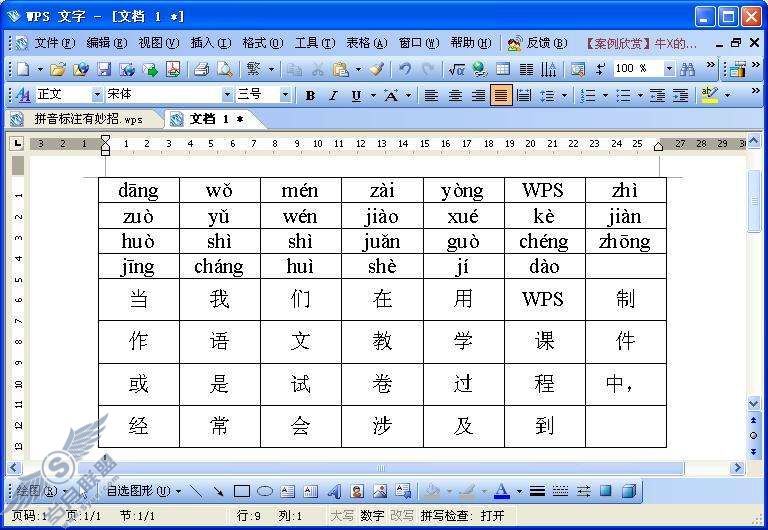This screenshot has height=530, width=768.
Task: Open 自选图形(U) autoshapes button
Action: point(143,491)
